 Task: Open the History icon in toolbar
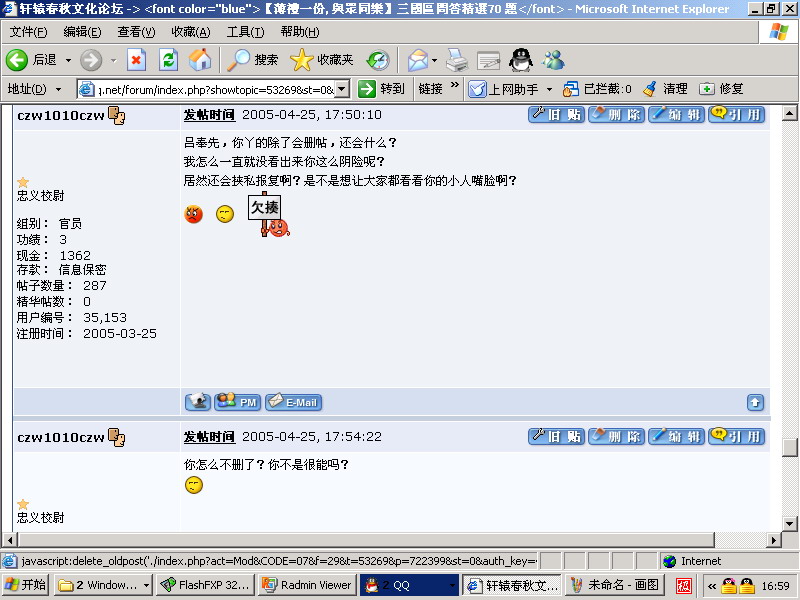point(378,60)
